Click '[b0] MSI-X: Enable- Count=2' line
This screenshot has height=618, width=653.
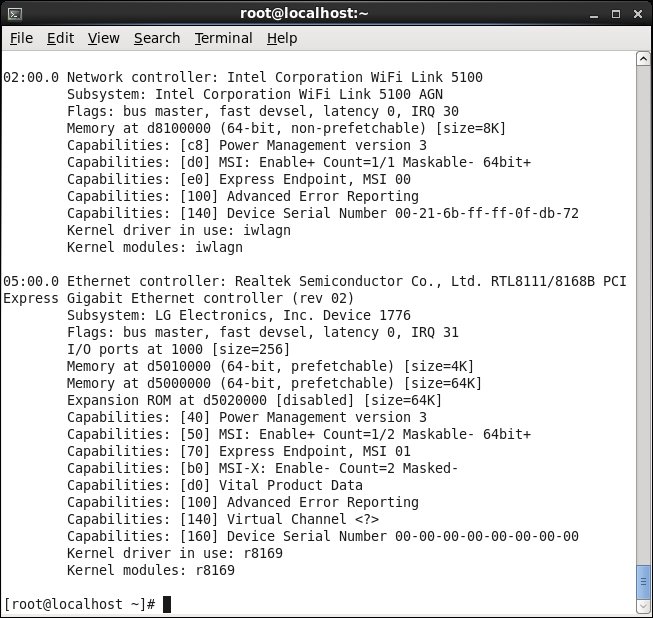pyautogui.click(x=263, y=468)
